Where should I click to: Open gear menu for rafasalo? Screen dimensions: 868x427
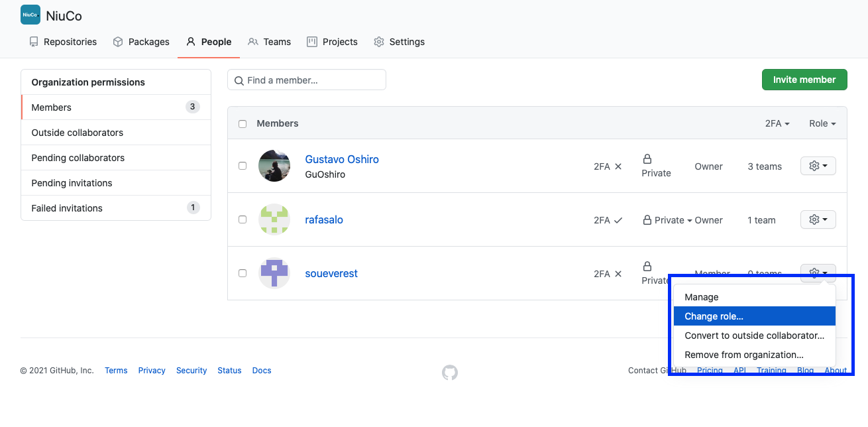[x=818, y=219]
